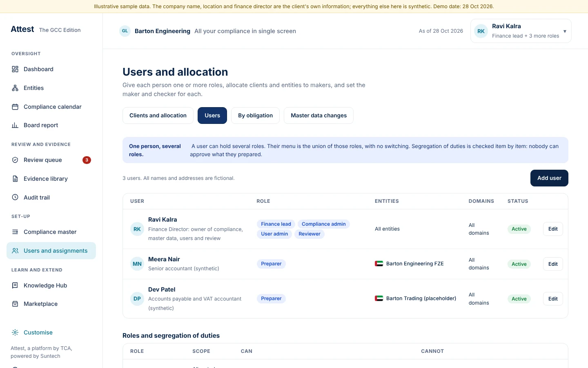Click the RK avatar in header
This screenshot has width=588, height=368.
[x=481, y=31]
